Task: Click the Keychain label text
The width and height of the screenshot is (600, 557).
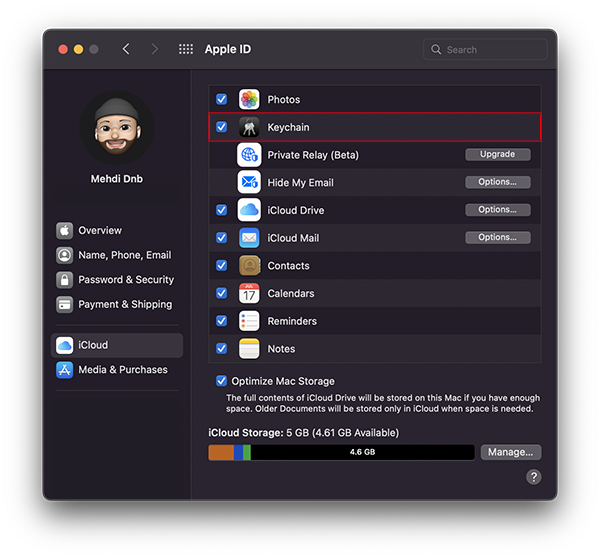Action: tap(288, 127)
